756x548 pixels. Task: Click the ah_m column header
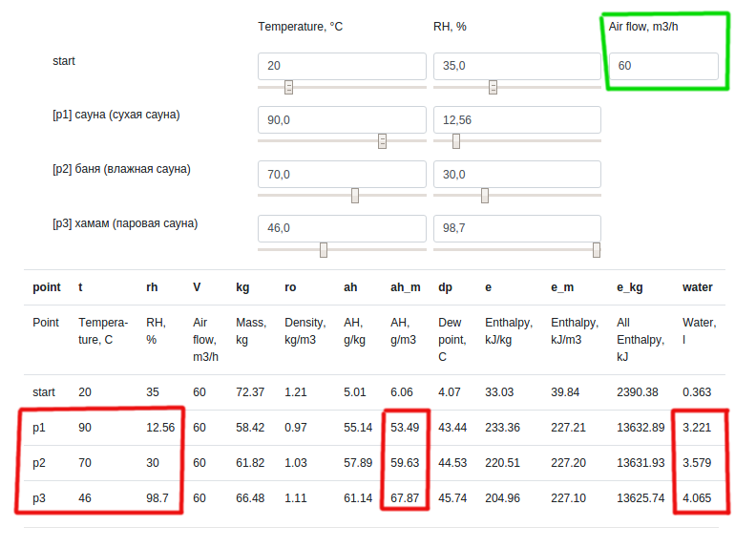[x=405, y=286]
